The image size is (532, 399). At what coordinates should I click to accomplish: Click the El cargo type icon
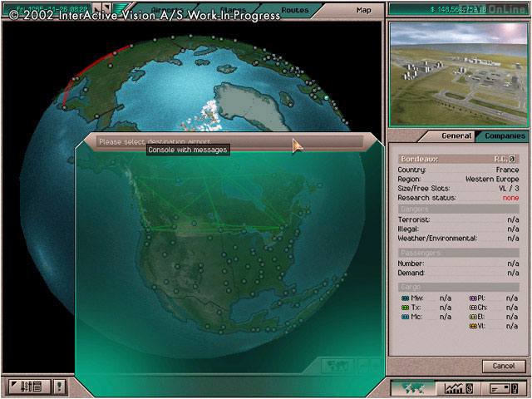click(x=473, y=317)
